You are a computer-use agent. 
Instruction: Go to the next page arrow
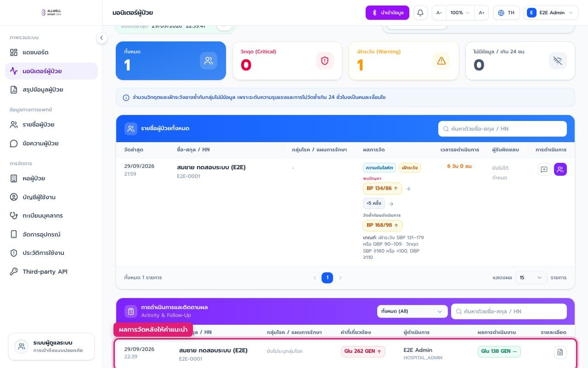(340, 278)
